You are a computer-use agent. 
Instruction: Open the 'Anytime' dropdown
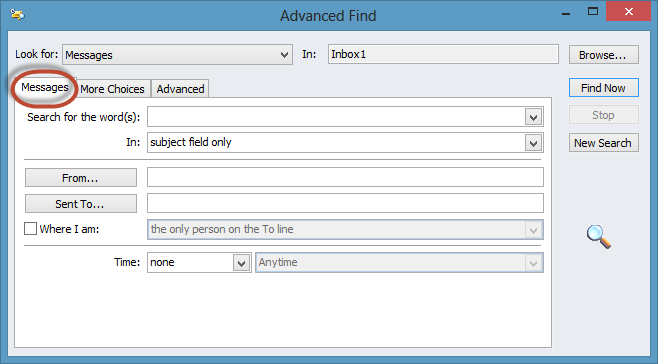pyautogui.click(x=399, y=263)
